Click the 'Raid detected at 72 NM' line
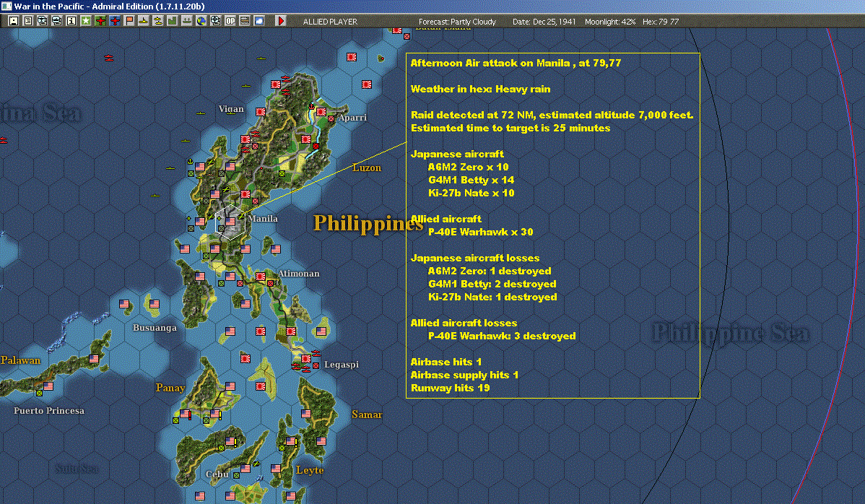This screenshot has width=865, height=504. coord(552,115)
